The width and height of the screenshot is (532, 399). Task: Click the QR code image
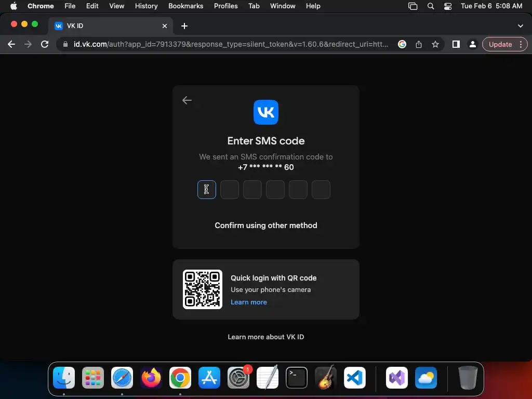203,289
